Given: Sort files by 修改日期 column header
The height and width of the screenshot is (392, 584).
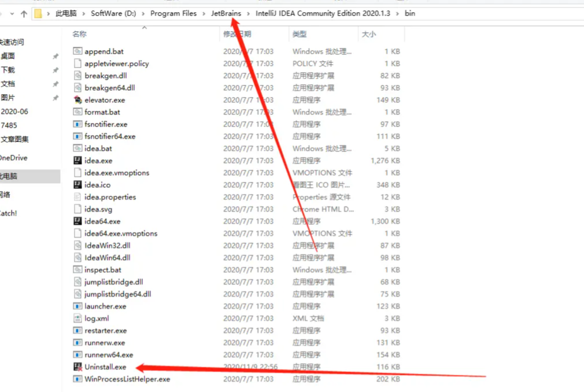Looking at the screenshot, I should pyautogui.click(x=237, y=34).
